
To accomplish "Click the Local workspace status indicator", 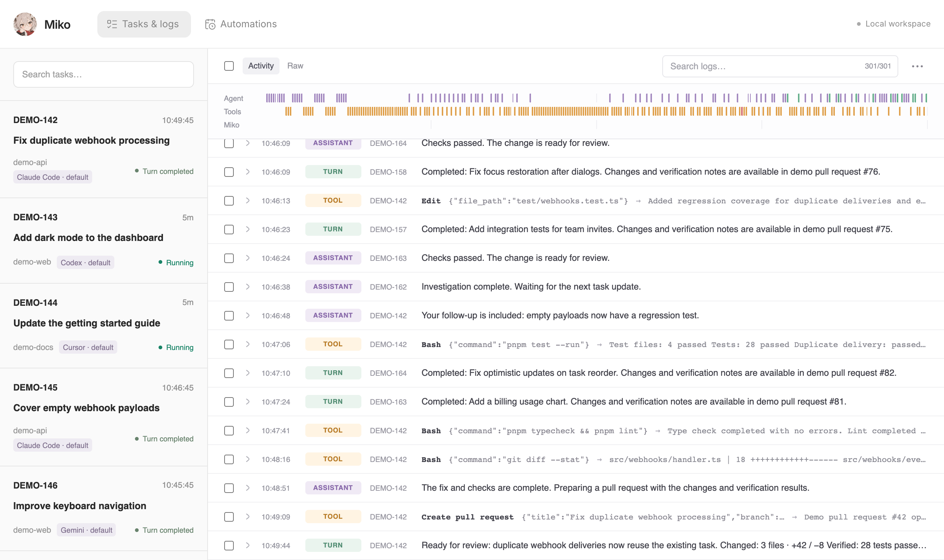I will tap(893, 24).
